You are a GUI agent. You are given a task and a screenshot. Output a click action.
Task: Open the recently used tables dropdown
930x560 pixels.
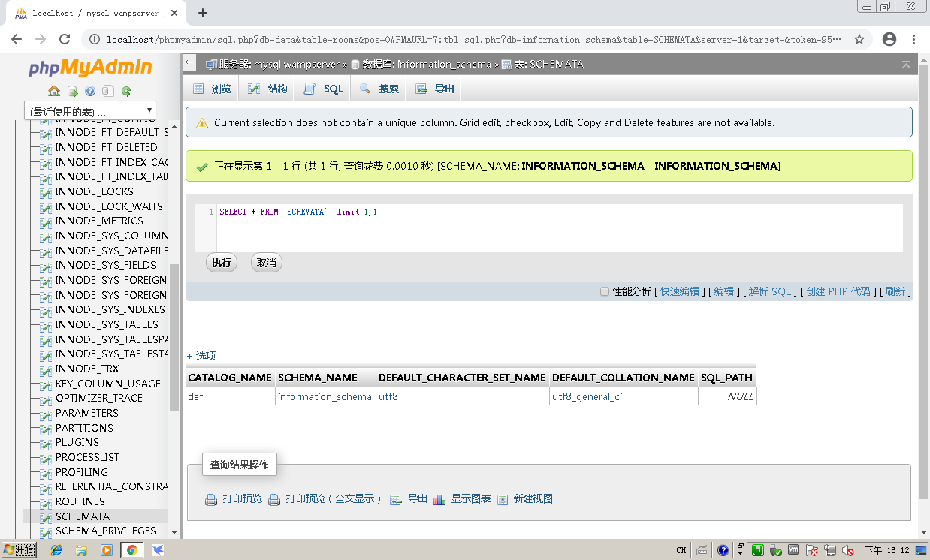(90, 111)
